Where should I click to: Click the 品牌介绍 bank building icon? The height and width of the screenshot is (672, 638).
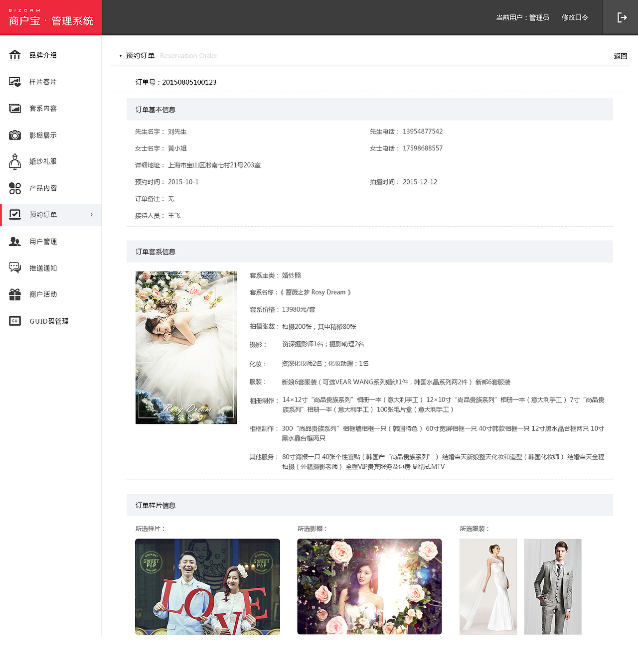(x=15, y=55)
